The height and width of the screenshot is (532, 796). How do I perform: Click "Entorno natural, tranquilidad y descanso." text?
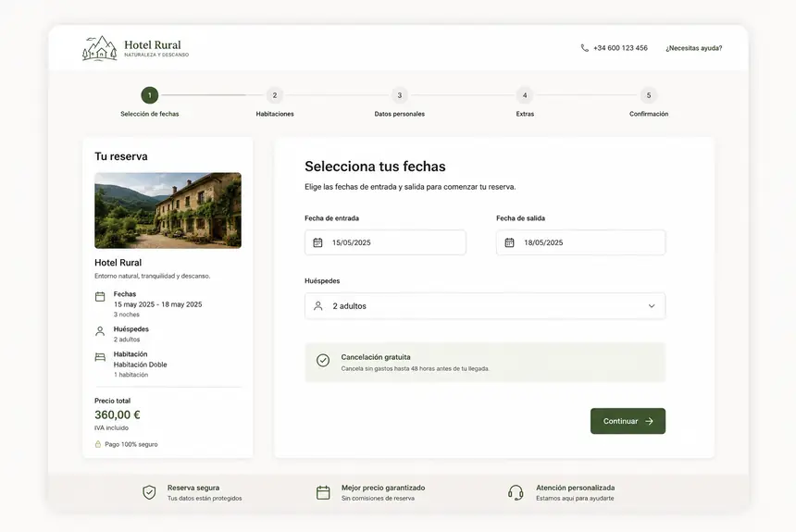153,276
